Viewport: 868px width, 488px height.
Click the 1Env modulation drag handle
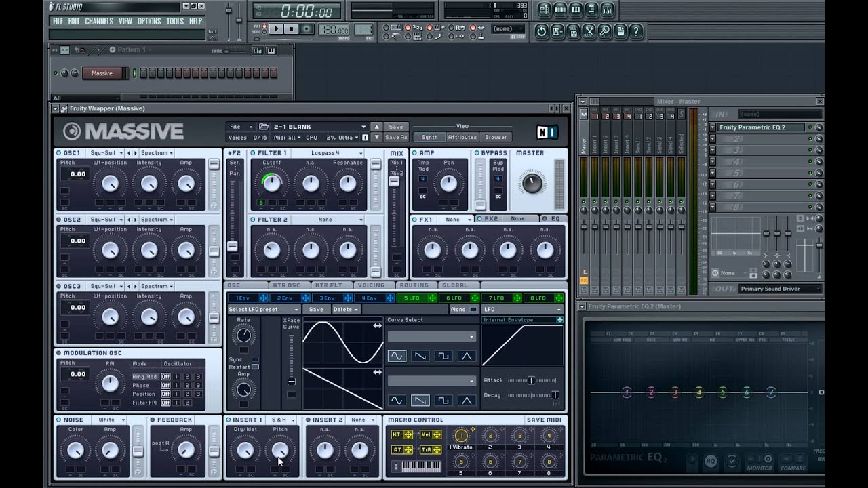click(262, 298)
